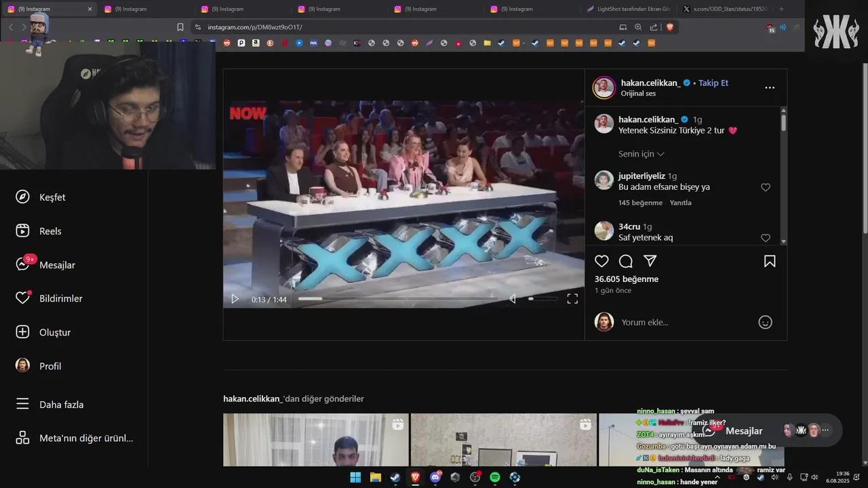Screen dimensions: 868x488
Task: Open a new browser tab
Action: [782, 9]
